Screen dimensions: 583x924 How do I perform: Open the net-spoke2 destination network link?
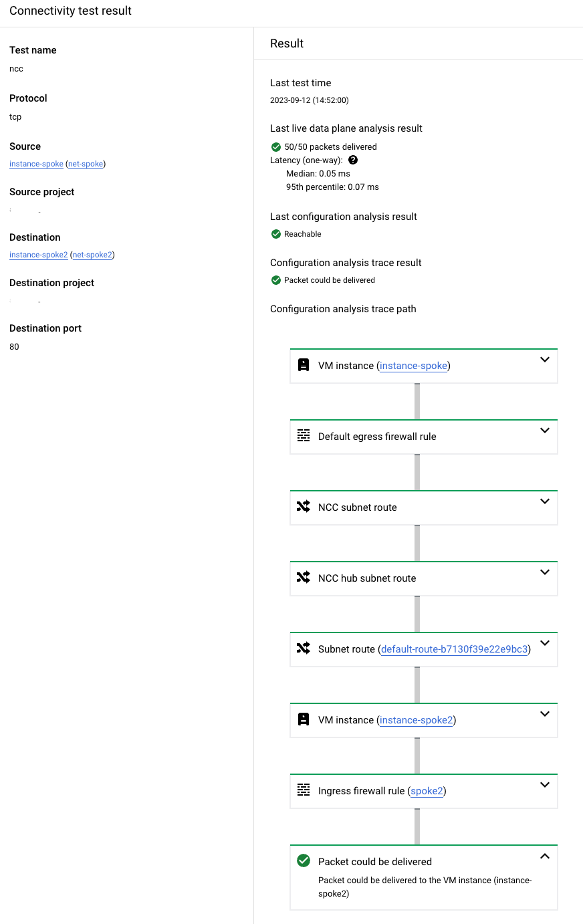[x=93, y=255]
